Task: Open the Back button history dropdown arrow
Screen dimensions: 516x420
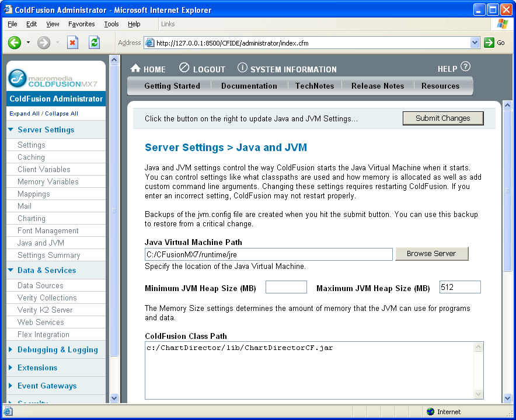Action: [x=28, y=43]
